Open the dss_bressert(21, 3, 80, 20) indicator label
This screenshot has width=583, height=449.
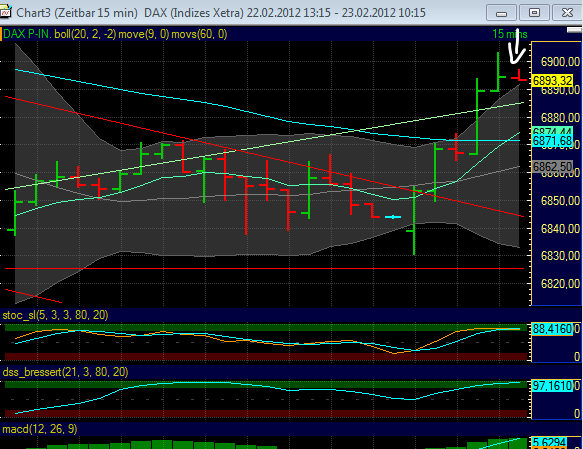(65, 372)
